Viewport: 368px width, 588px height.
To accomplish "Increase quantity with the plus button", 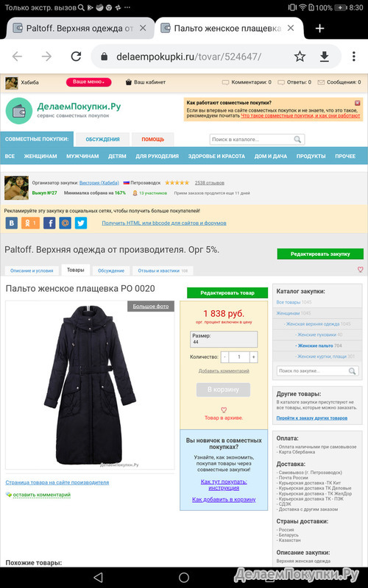I will pyautogui.click(x=254, y=357).
